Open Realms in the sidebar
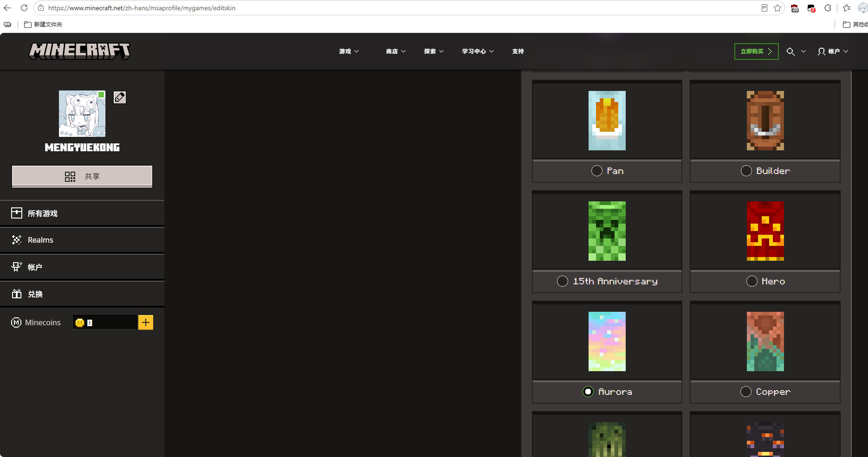Screen dimensions: 868x457 point(82,240)
